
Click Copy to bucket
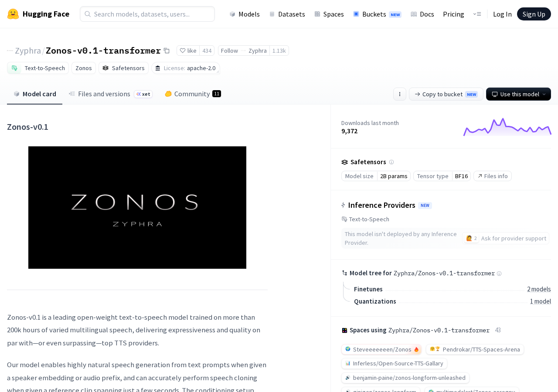pos(446,94)
